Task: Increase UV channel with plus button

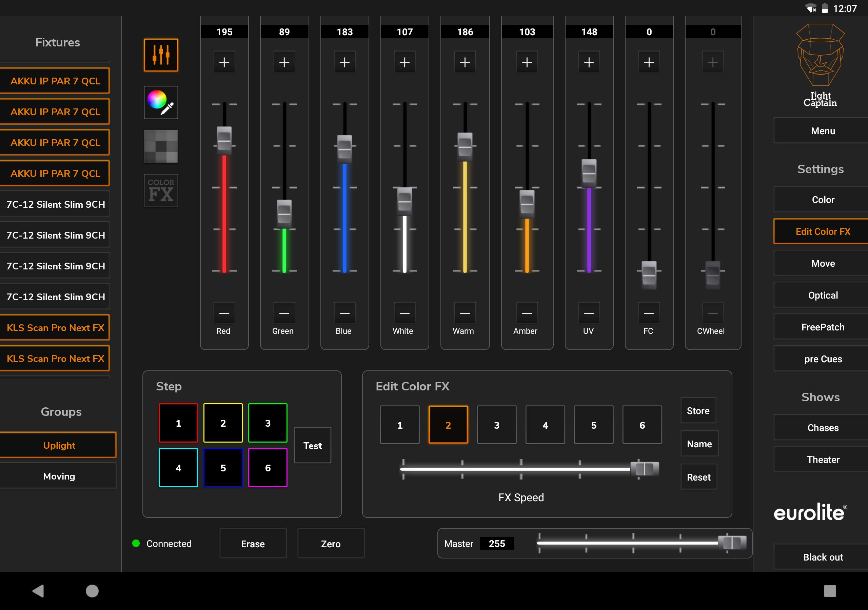Action: [589, 62]
